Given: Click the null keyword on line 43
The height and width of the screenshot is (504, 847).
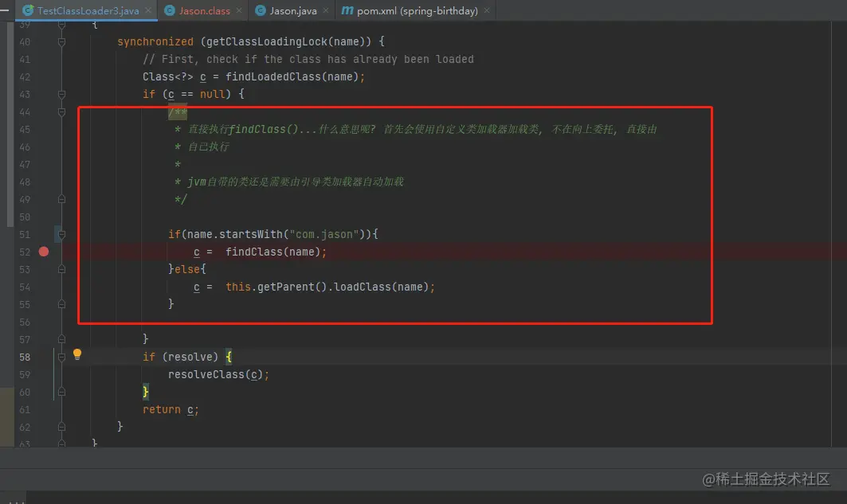Looking at the screenshot, I should click(212, 94).
